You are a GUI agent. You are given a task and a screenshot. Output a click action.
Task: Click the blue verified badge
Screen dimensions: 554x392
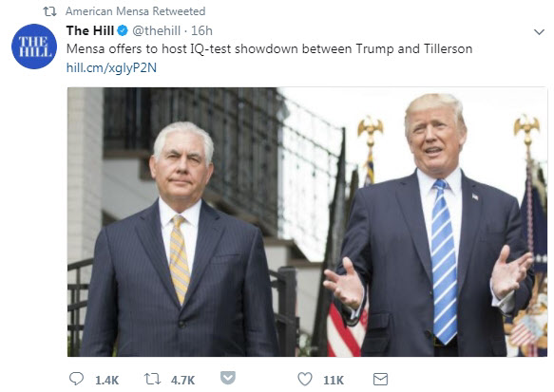click(x=123, y=30)
